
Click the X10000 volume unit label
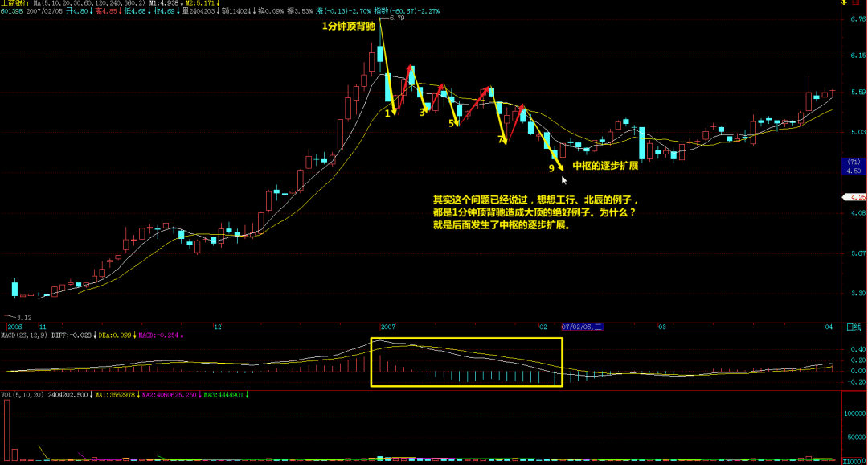pos(854,461)
